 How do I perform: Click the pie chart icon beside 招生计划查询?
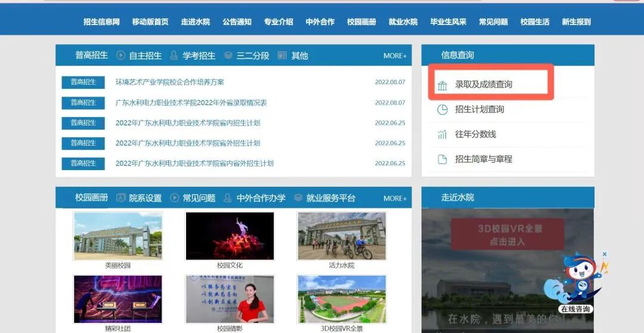[442, 109]
